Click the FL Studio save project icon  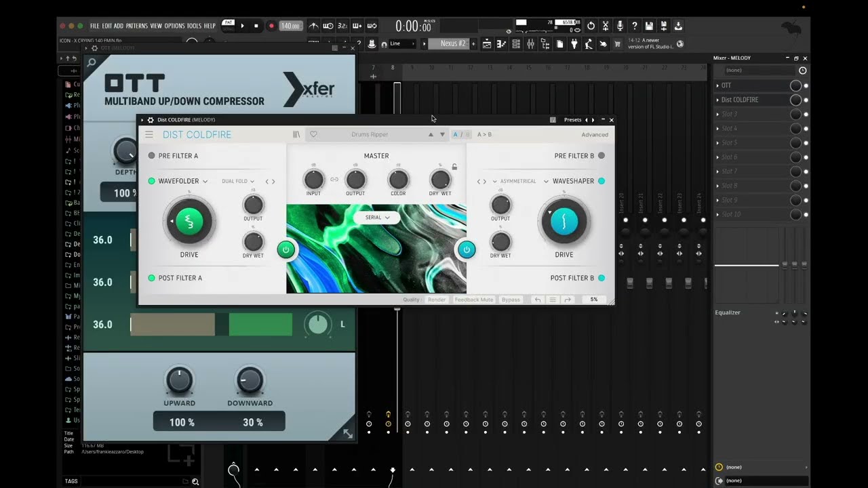[x=649, y=26]
